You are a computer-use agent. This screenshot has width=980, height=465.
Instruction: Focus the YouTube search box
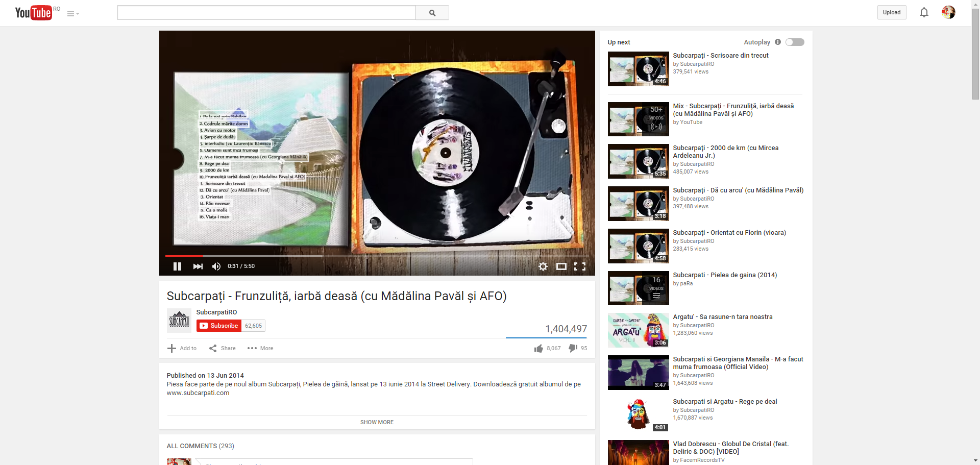266,13
